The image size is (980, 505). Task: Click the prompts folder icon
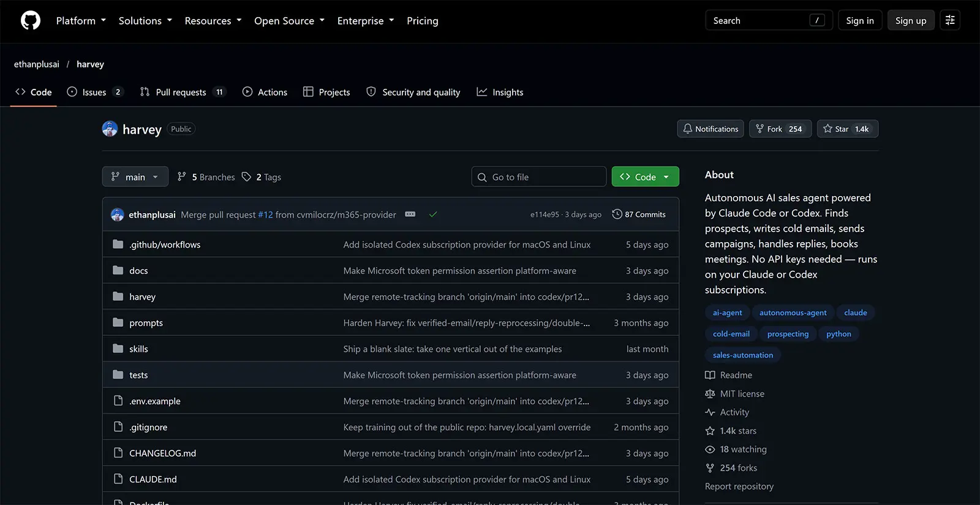click(118, 323)
